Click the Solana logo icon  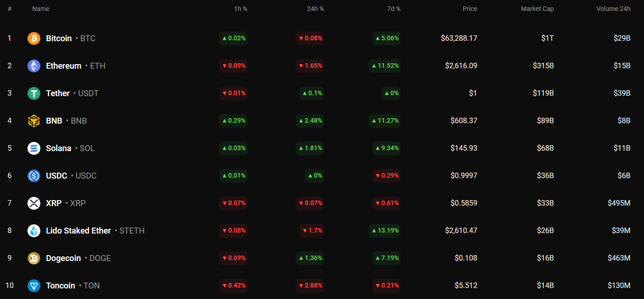[34, 148]
